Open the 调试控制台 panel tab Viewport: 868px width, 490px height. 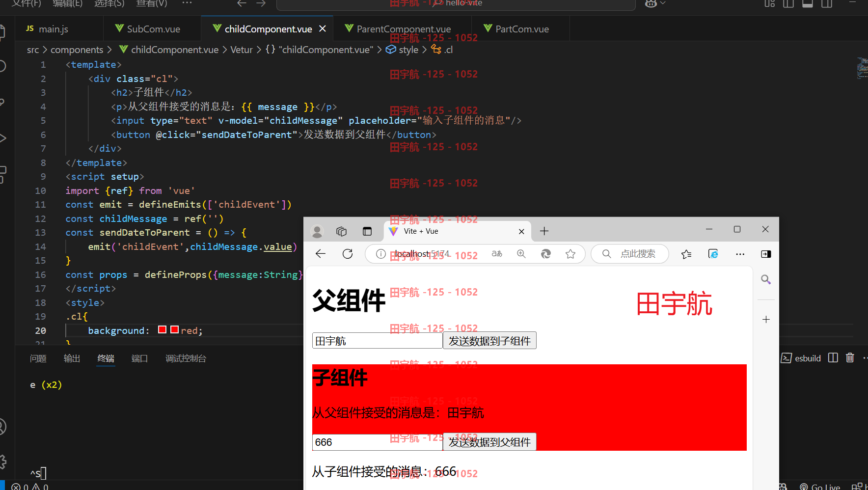(x=186, y=358)
